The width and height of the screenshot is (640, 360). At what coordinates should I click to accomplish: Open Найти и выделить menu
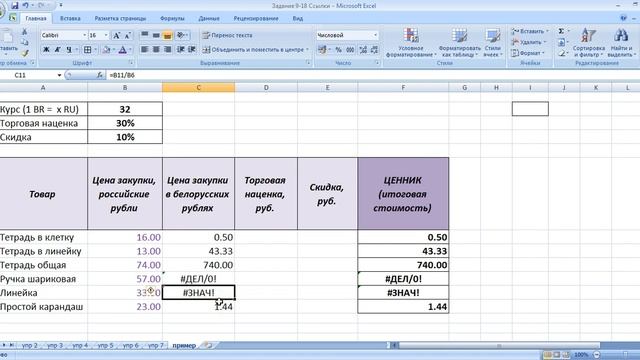pyautogui.click(x=621, y=43)
